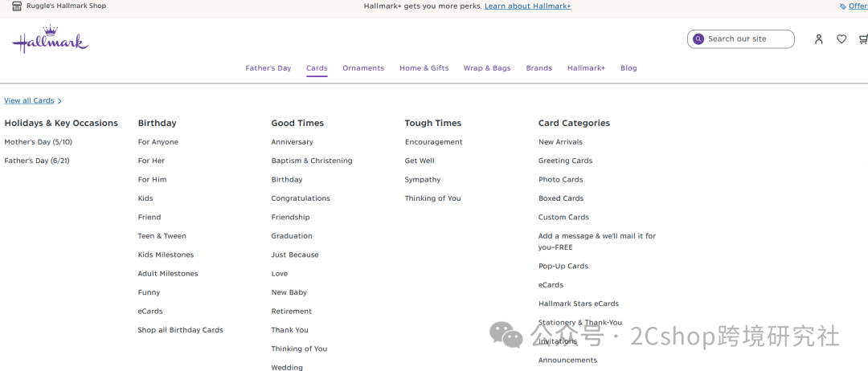Image resolution: width=868 pixels, height=371 pixels.
Task: Open Pop-Up Cards category
Action: click(x=563, y=266)
